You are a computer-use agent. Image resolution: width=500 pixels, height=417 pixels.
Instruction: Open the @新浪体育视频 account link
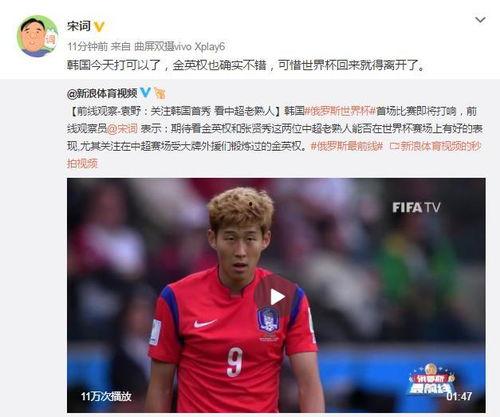102,93
